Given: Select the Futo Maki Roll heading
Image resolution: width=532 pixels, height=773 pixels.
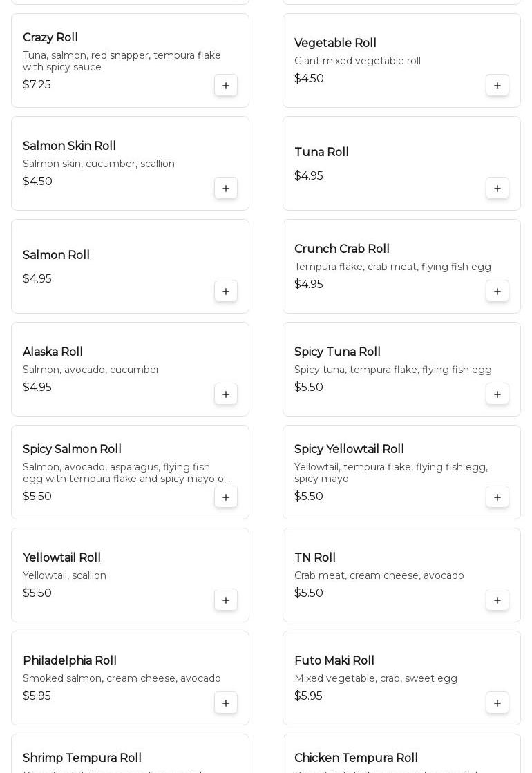Looking at the screenshot, I should click(334, 661).
